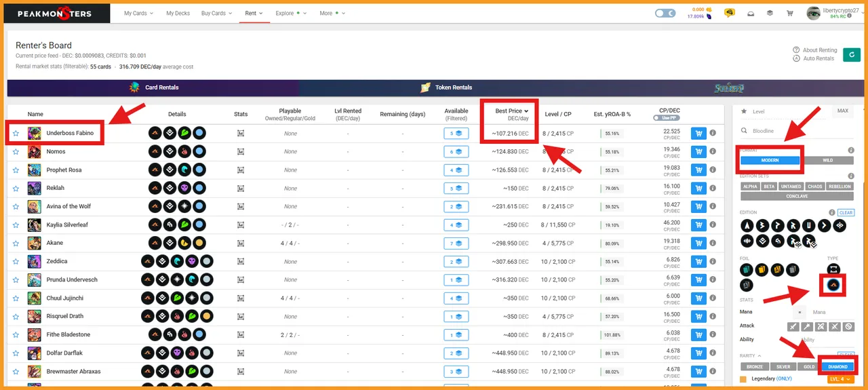Open the Chuul Jujinchi card name
Viewport: 868px width, 390px height.
66,298
